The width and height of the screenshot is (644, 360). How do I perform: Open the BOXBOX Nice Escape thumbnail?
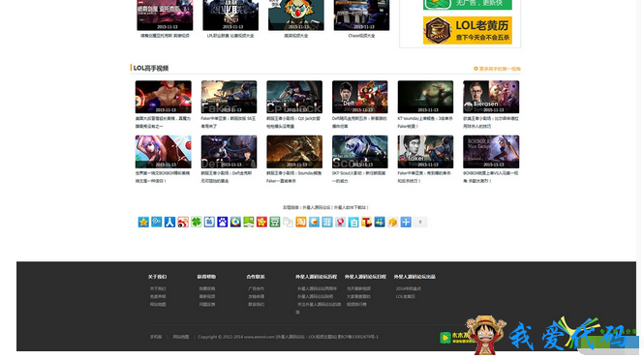pos(491,152)
